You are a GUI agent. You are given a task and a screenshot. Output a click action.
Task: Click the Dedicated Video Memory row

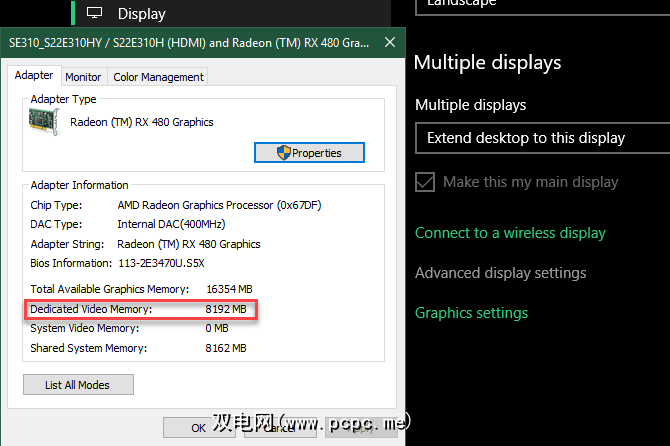pos(141,310)
